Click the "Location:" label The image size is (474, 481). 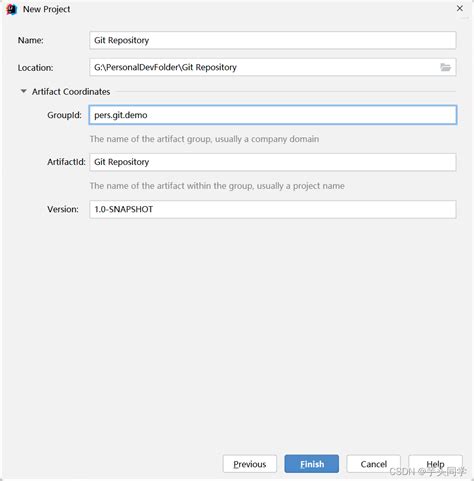pyautogui.click(x=35, y=68)
